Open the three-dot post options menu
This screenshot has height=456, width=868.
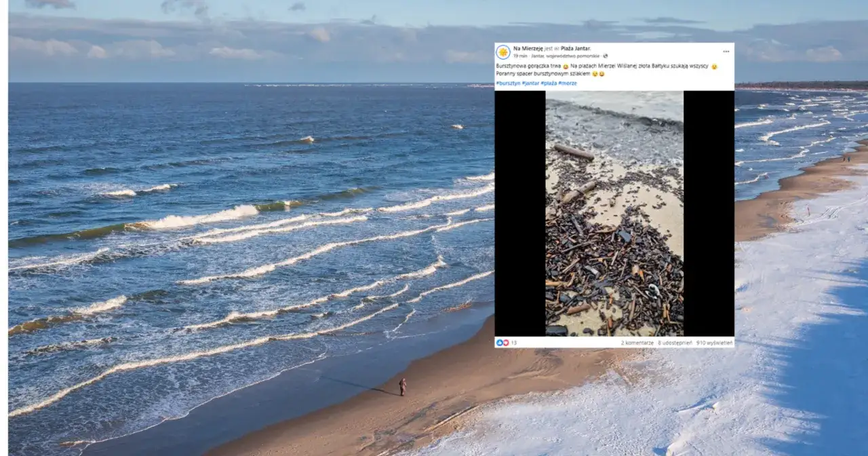point(726,52)
